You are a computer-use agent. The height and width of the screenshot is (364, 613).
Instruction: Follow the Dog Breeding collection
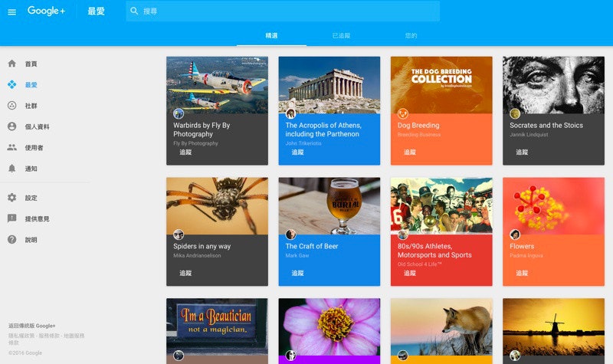click(410, 152)
